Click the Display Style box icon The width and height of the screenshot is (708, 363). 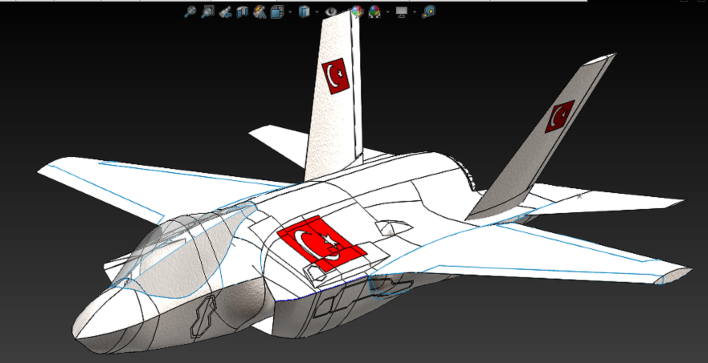(x=304, y=12)
